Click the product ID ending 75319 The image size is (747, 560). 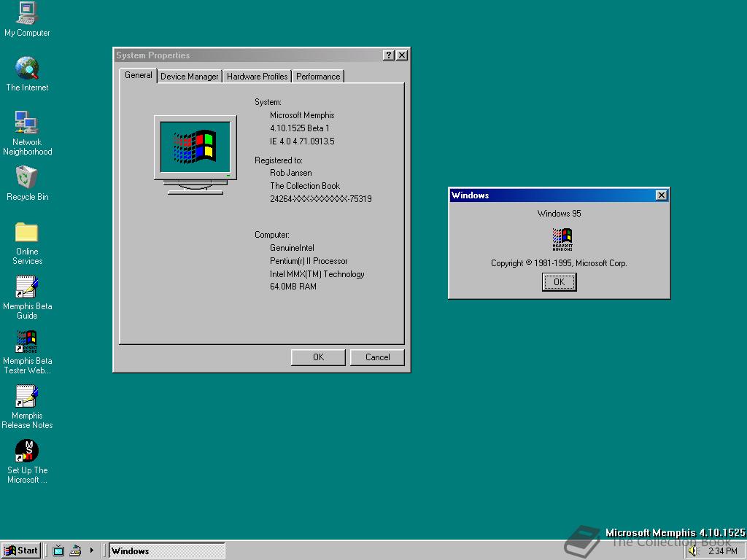[x=321, y=199]
